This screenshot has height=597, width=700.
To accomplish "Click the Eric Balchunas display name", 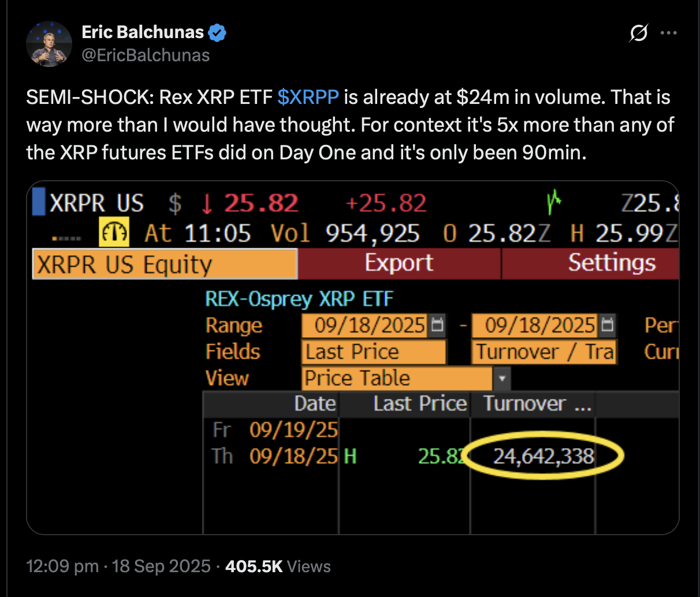I will [x=143, y=32].
